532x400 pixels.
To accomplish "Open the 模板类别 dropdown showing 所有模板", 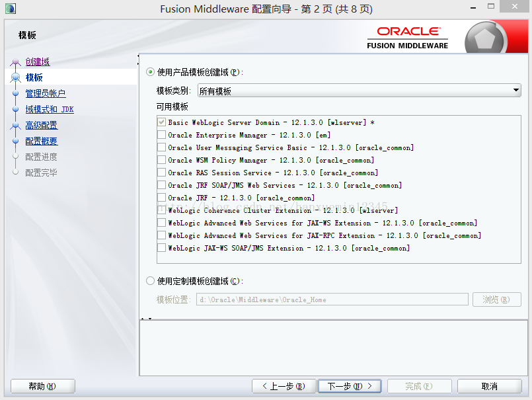I will point(359,91).
